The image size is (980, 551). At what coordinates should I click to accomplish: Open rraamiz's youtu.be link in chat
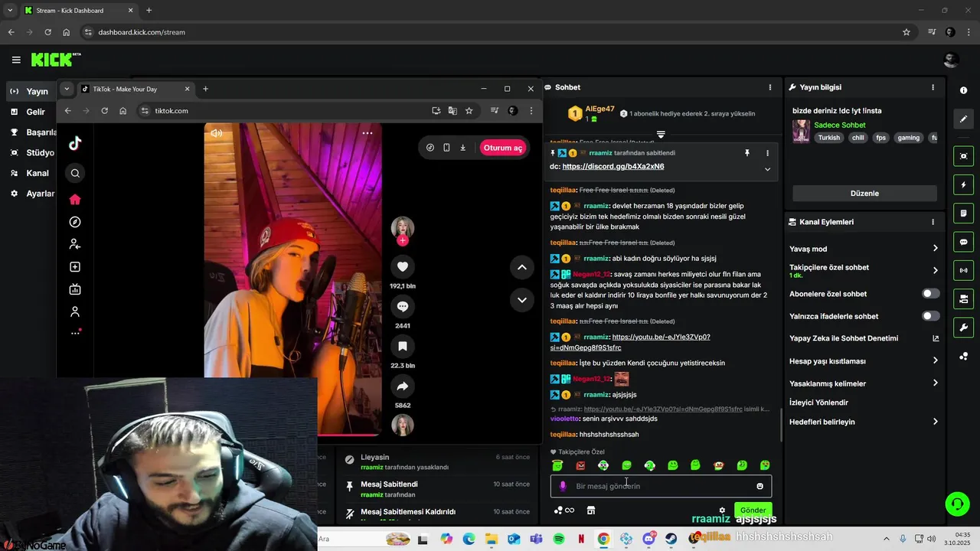[630, 342]
